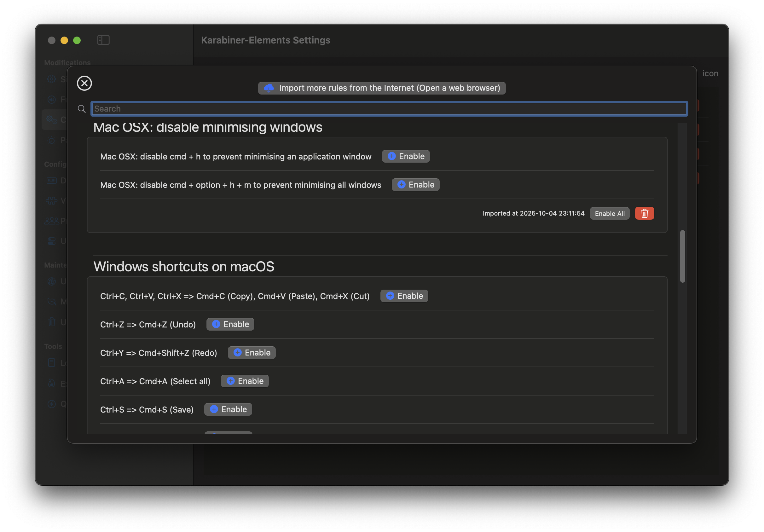Open Function Keys settings (speaker icon)
The image size is (764, 532).
(x=52, y=99)
